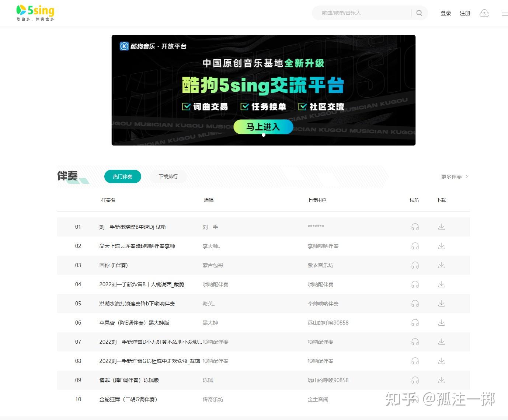Click the 5sing logo
508x420 pixels.
(x=35, y=10)
